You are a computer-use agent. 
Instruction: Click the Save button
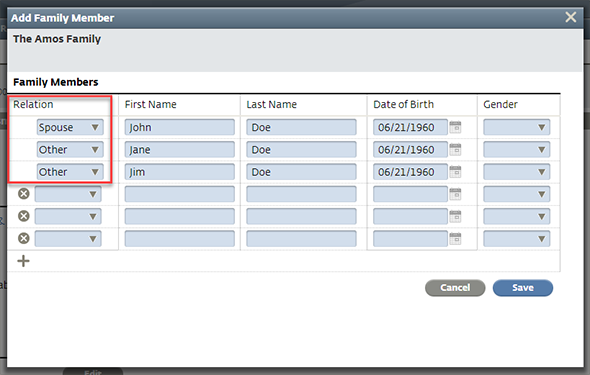[x=523, y=288]
